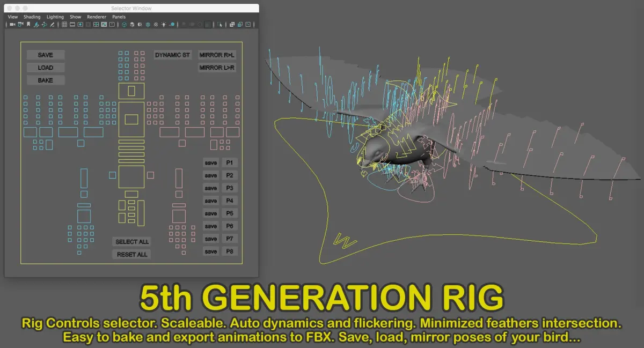Enable textured display icon

[148, 24]
